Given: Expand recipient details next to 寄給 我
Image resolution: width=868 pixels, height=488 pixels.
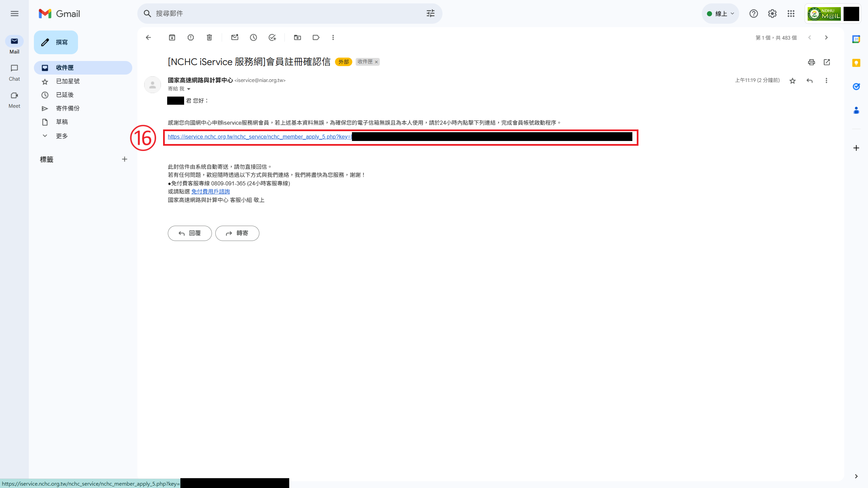Looking at the screenshot, I should [x=189, y=89].
